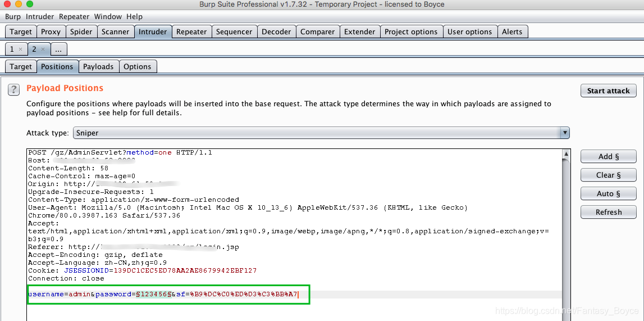Open the Intruder menu
Screen dimensions: 644x321
tap(40, 17)
